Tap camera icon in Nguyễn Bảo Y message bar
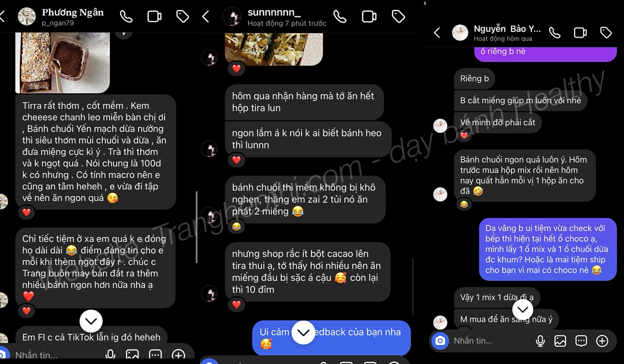This screenshot has height=364, width=624. tap(440, 341)
